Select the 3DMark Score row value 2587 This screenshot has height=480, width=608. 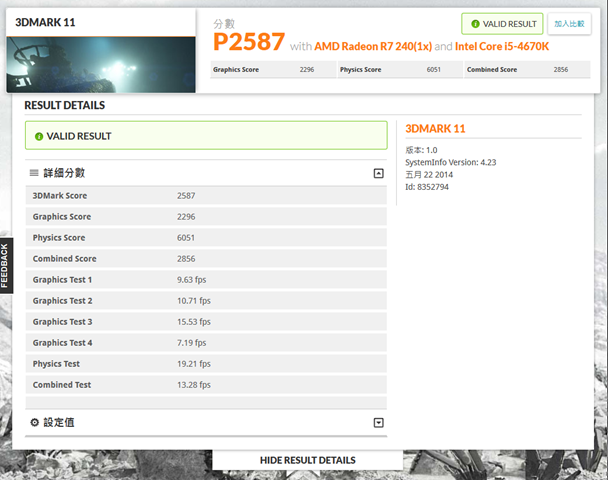tap(186, 196)
